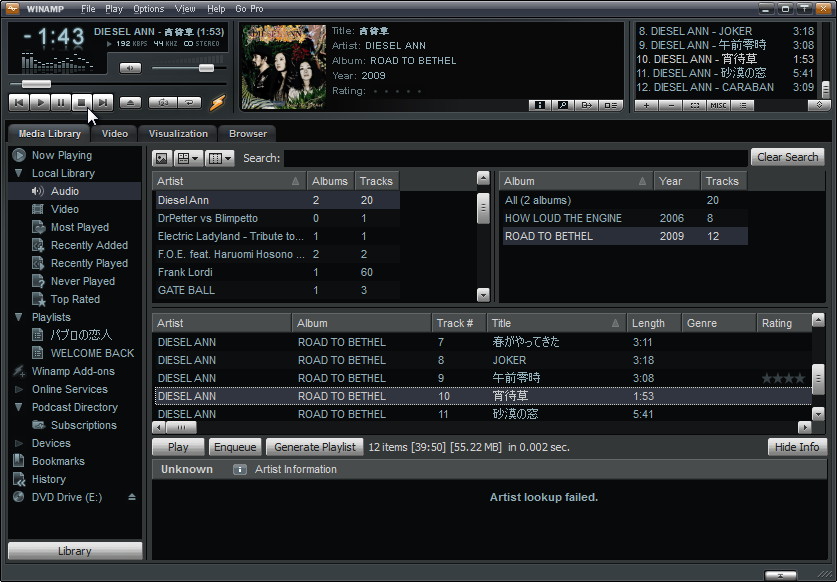Click the Enqueue button
Screen dimensions: 837x582
(235, 447)
